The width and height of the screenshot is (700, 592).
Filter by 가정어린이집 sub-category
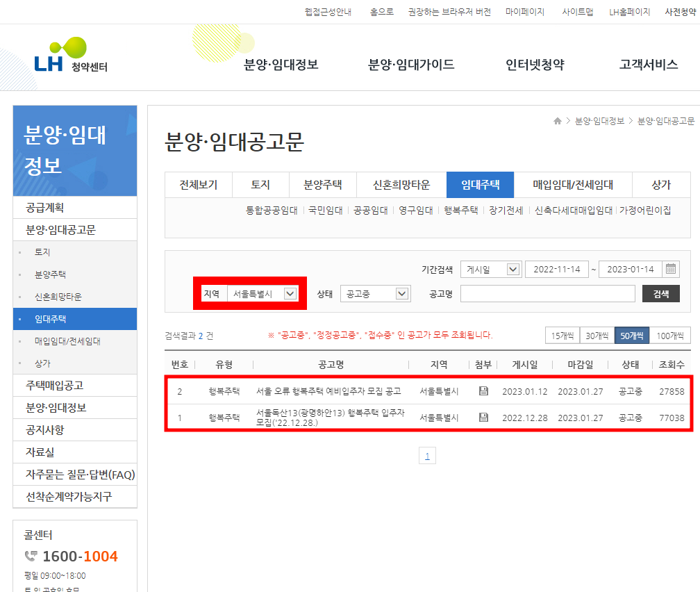tap(645, 211)
